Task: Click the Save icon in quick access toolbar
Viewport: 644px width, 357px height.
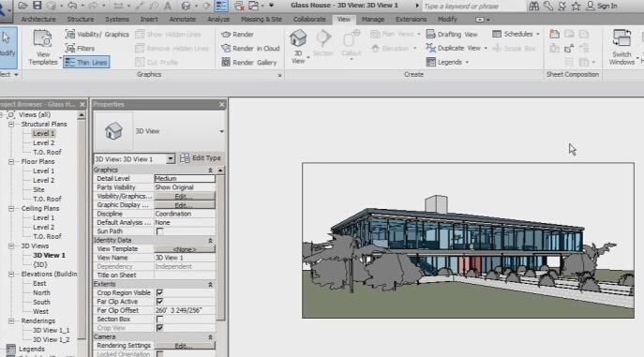Action: pyautogui.click(x=37, y=6)
